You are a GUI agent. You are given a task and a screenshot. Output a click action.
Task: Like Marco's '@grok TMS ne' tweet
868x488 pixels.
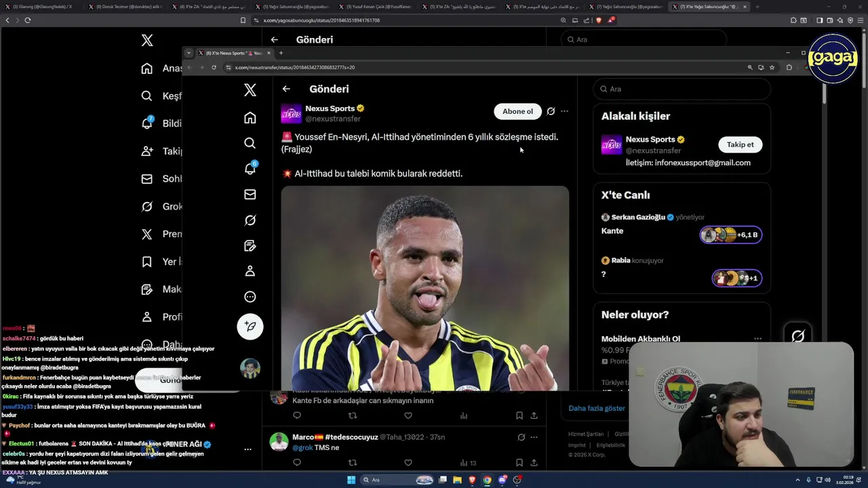click(408, 463)
